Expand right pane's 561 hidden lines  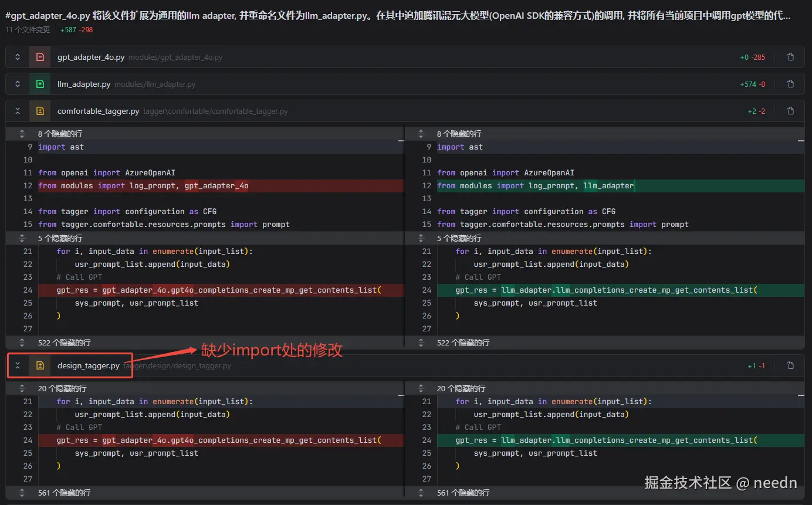tap(421, 493)
